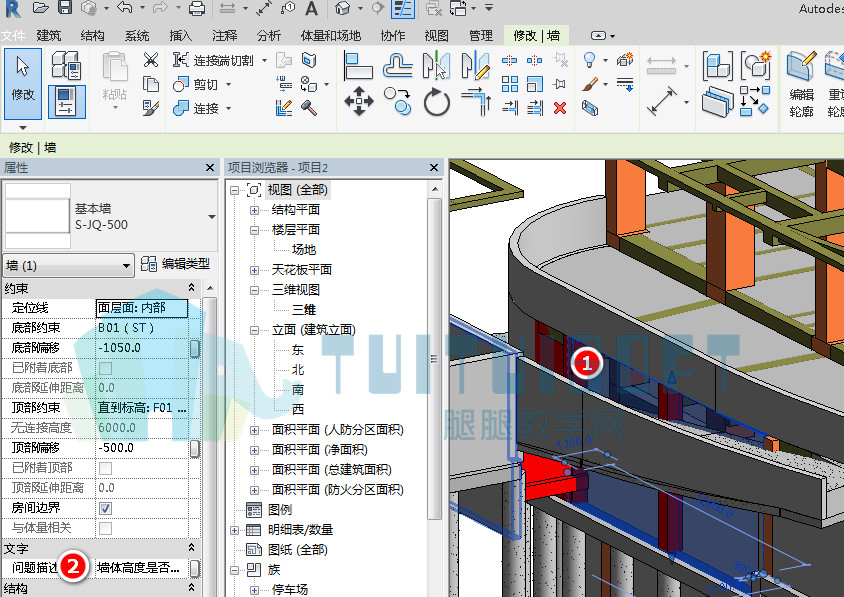This screenshot has width=844, height=597.
Task: Click the Save icon in quick access toolbar
Action: 65,8
